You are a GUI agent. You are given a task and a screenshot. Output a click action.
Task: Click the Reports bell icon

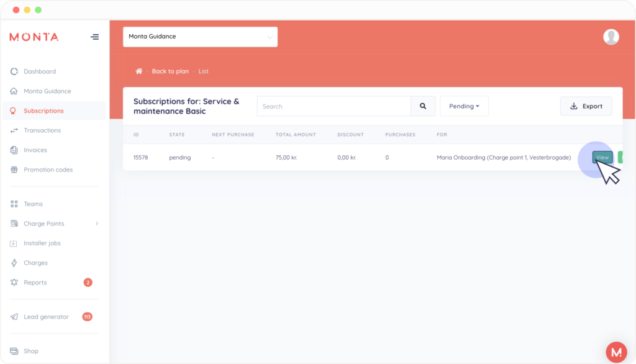pyautogui.click(x=14, y=283)
